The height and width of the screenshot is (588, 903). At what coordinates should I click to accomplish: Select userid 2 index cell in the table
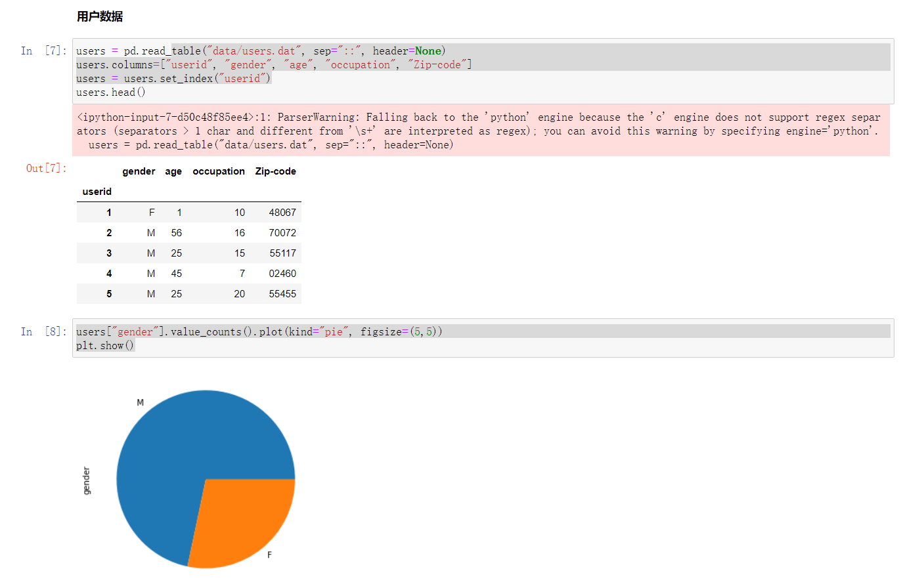point(109,233)
